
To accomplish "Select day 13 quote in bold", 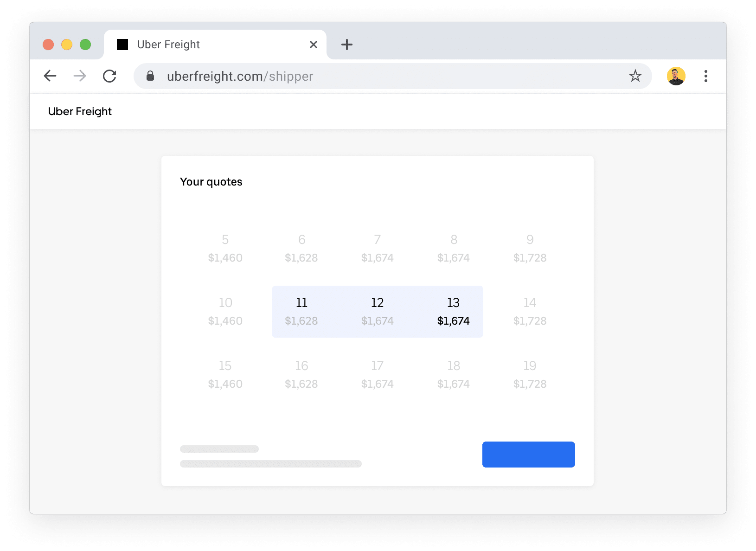I will [454, 312].
